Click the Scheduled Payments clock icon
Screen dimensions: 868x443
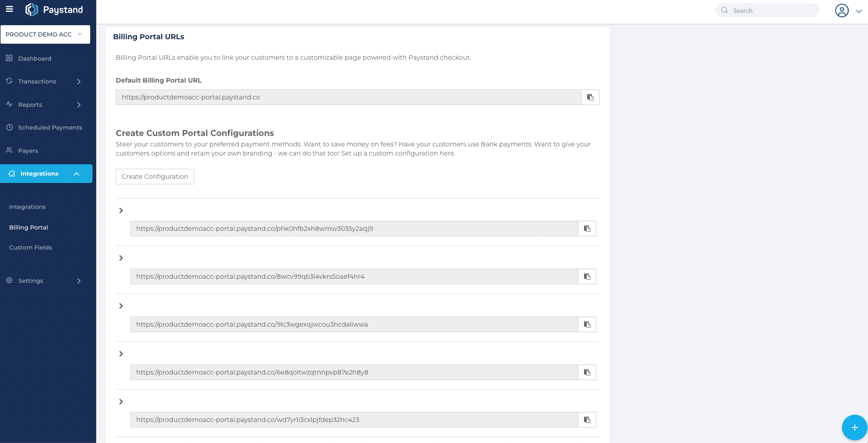(x=9, y=127)
